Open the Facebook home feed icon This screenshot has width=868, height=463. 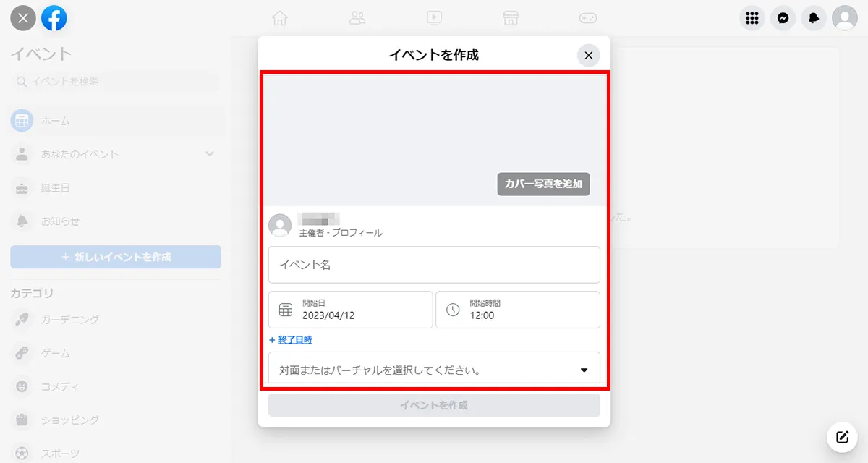coord(280,18)
